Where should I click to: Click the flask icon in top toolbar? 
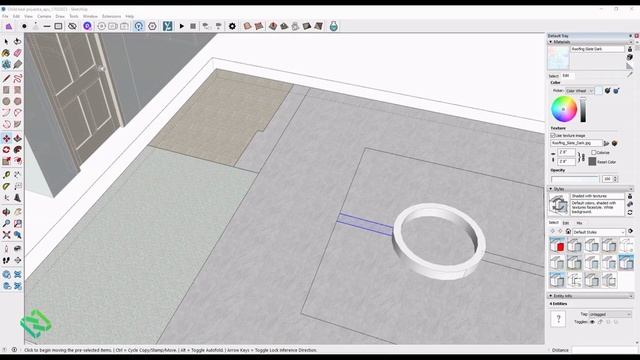pyautogui.click(x=333, y=26)
